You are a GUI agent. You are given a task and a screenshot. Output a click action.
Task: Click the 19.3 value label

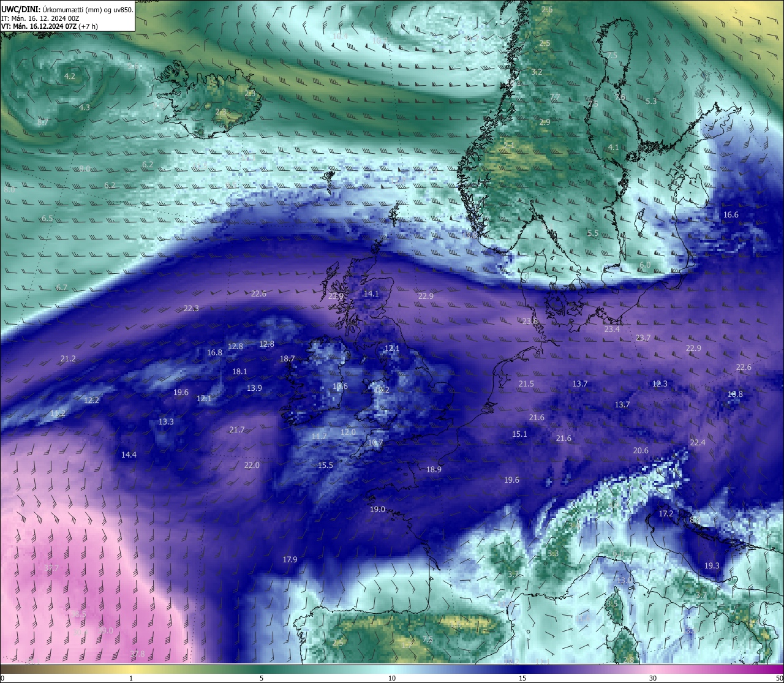pyautogui.click(x=712, y=565)
